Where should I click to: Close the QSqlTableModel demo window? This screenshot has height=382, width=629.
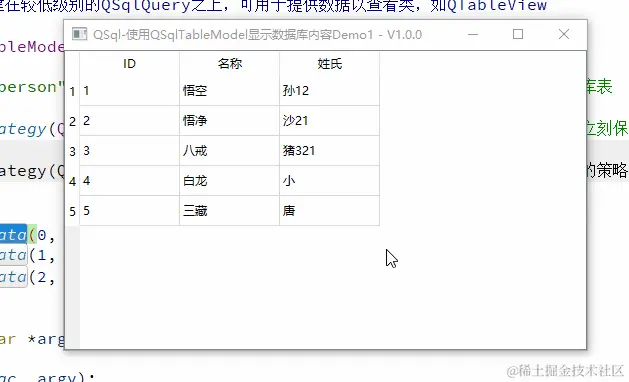pos(564,35)
